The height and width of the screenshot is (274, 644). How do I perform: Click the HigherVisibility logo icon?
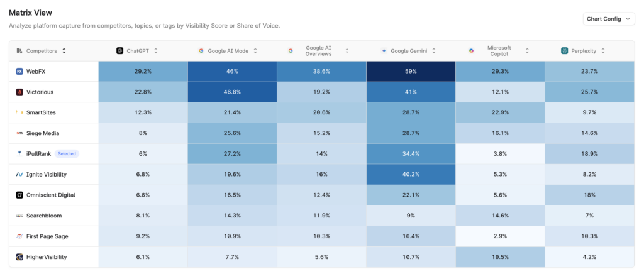pos(19,257)
